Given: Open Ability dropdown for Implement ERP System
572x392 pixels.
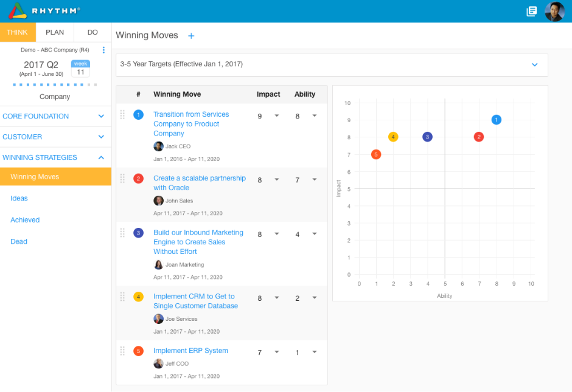Looking at the screenshot, I should (x=315, y=352).
